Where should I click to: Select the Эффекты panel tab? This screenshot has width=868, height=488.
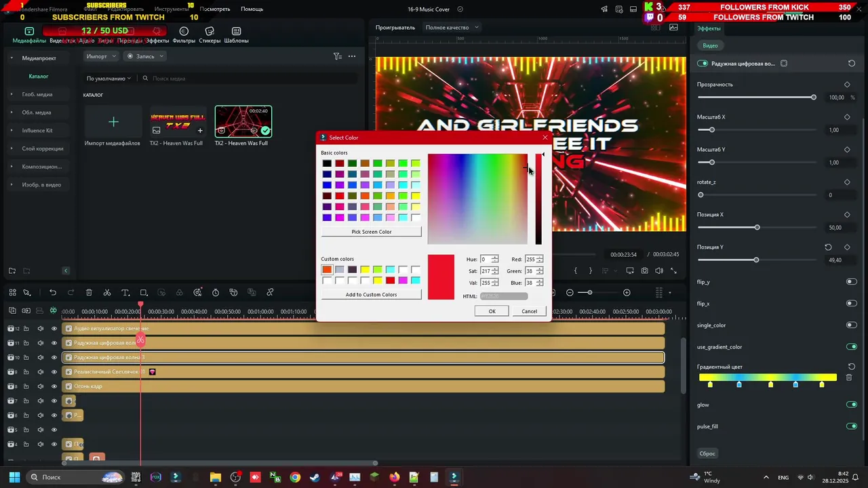[709, 28]
